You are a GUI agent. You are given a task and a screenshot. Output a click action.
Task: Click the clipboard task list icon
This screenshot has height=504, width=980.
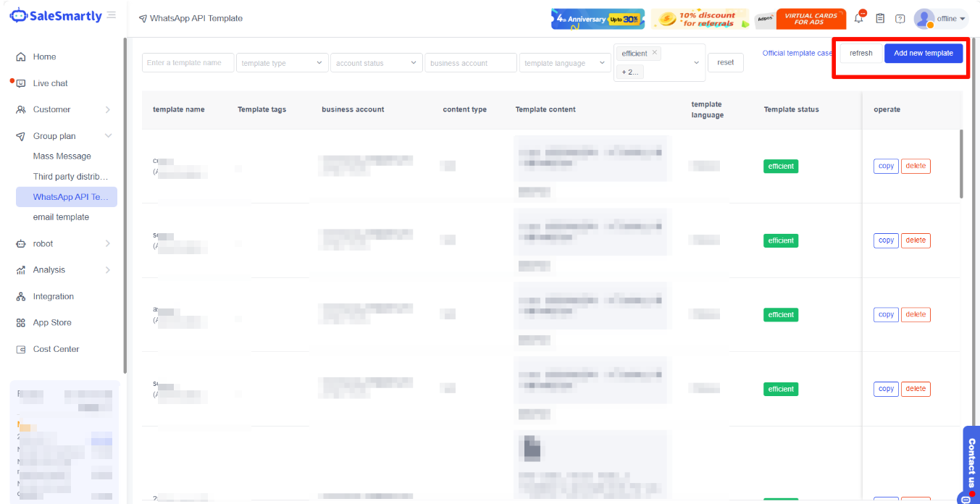pyautogui.click(x=880, y=19)
